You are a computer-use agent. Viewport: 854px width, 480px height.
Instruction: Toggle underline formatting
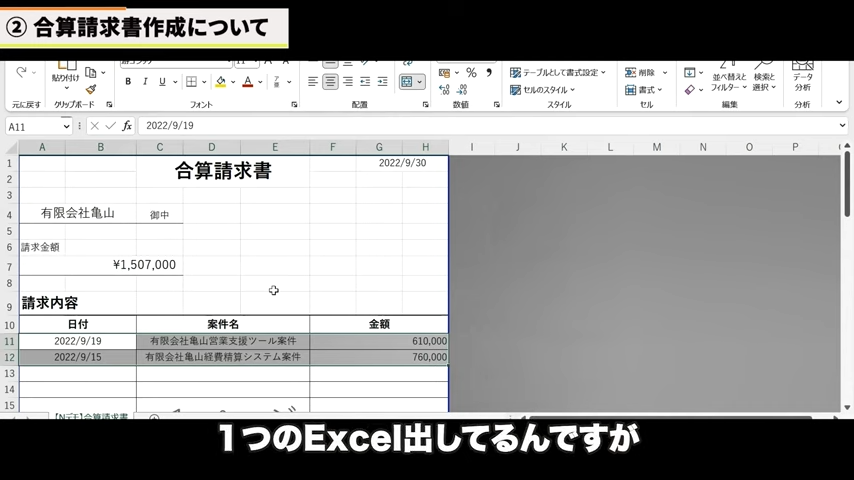click(162, 82)
